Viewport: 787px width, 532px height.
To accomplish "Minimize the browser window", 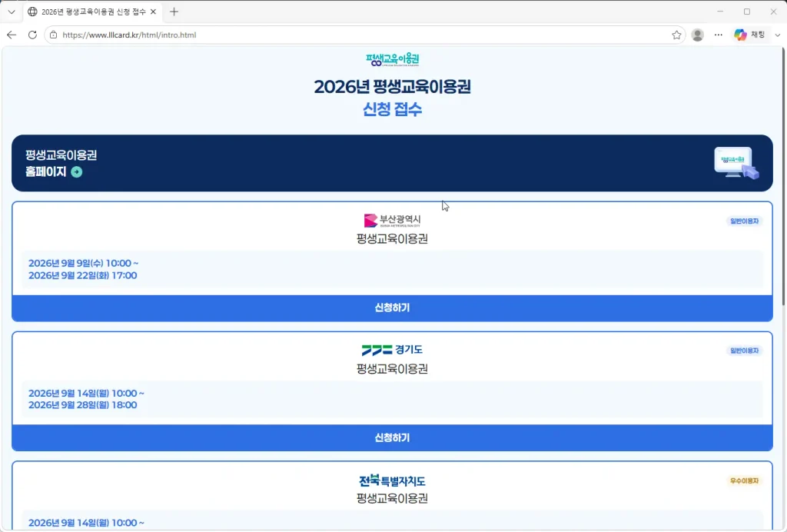I will pyautogui.click(x=720, y=12).
